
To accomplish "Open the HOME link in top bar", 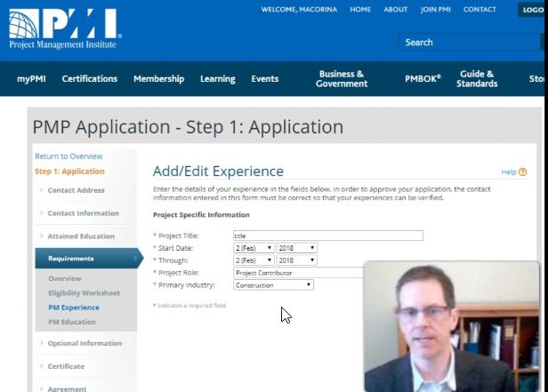I will point(360,10).
